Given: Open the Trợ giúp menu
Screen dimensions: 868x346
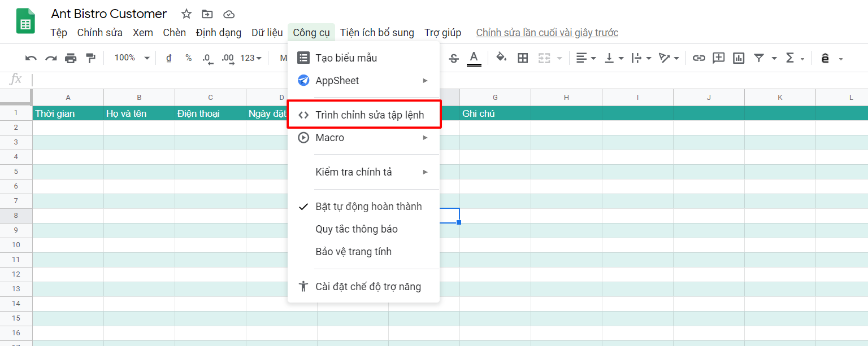Looking at the screenshot, I should (x=443, y=33).
